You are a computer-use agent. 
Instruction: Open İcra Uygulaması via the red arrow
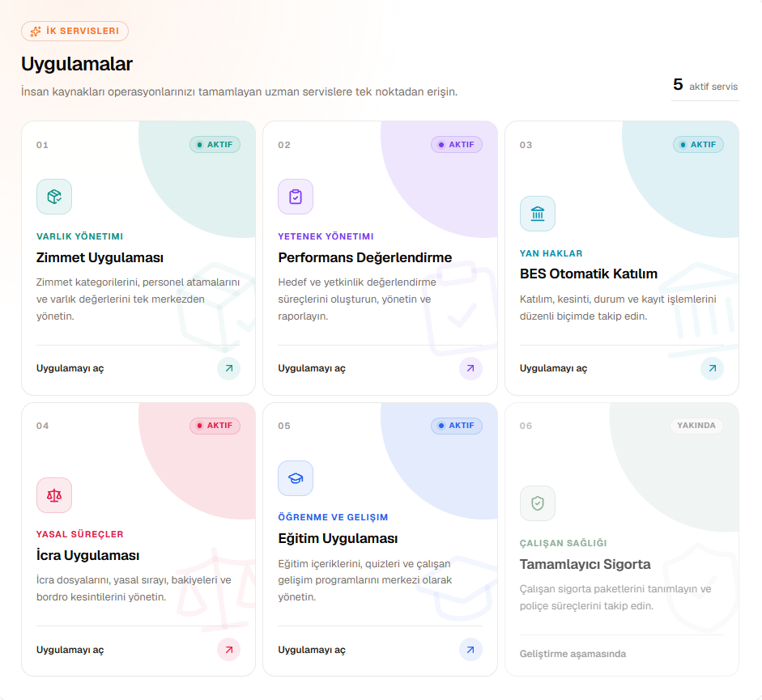[229, 650]
